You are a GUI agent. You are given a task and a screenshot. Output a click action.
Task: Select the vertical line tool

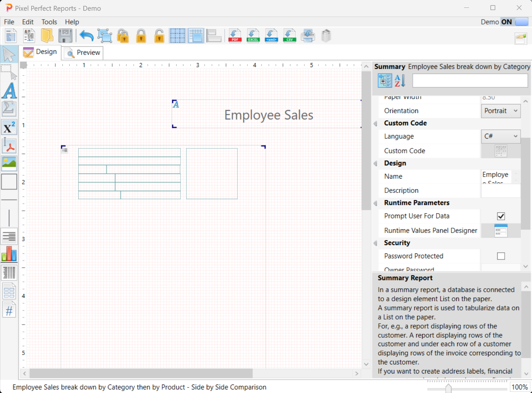[x=9, y=218]
